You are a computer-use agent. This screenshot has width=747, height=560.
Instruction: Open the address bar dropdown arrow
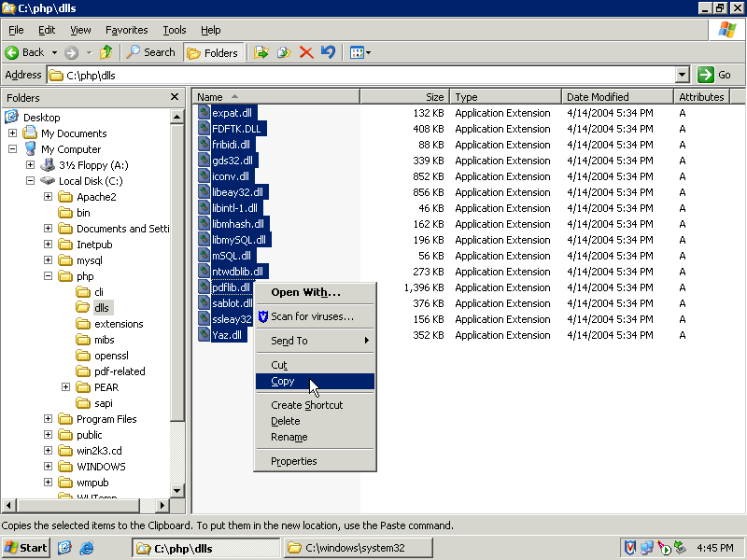pos(682,75)
